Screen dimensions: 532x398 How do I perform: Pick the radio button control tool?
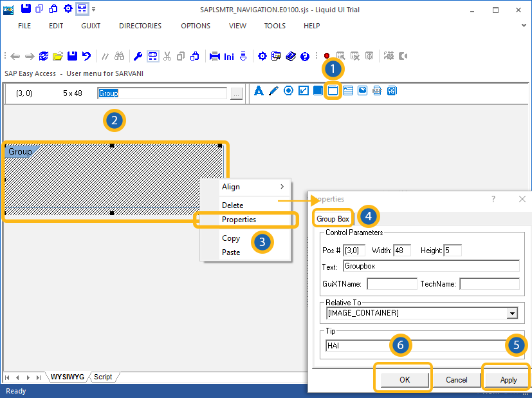click(x=288, y=91)
